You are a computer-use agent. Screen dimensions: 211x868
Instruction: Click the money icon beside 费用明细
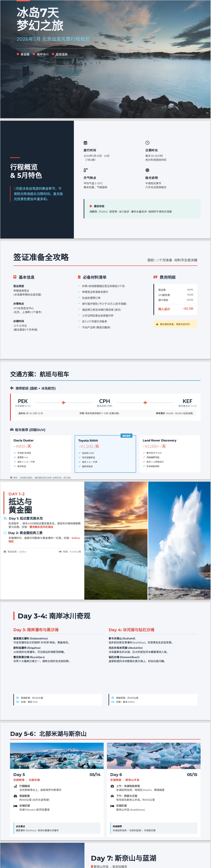coord(155,277)
